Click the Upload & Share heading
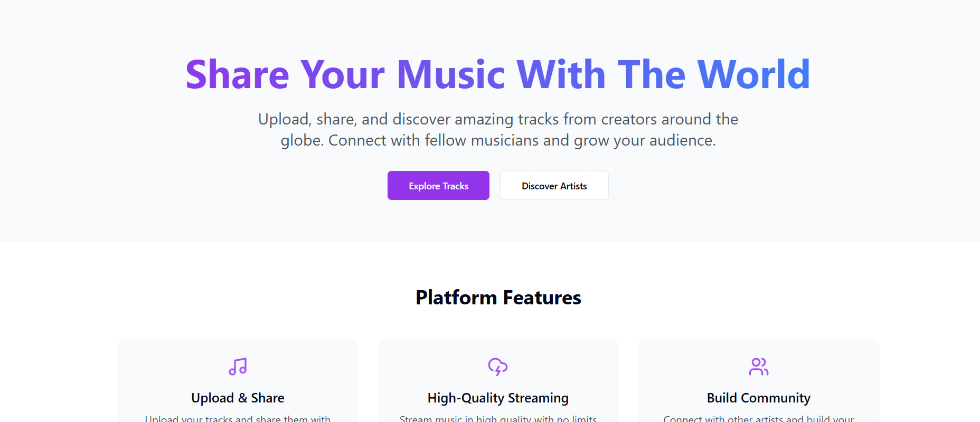 238,398
